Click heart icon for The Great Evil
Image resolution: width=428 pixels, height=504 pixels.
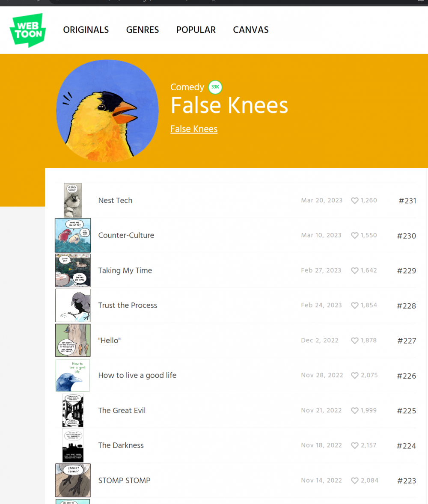coord(355,411)
